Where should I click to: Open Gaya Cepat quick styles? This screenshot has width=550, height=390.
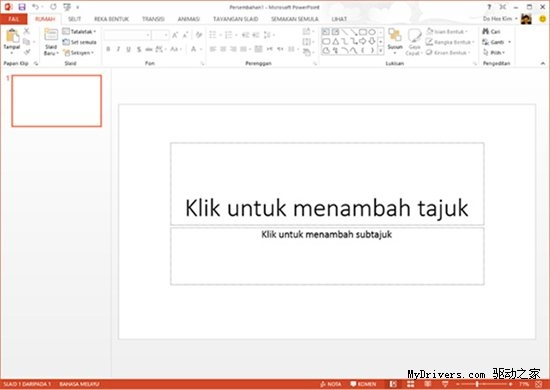coord(414,42)
